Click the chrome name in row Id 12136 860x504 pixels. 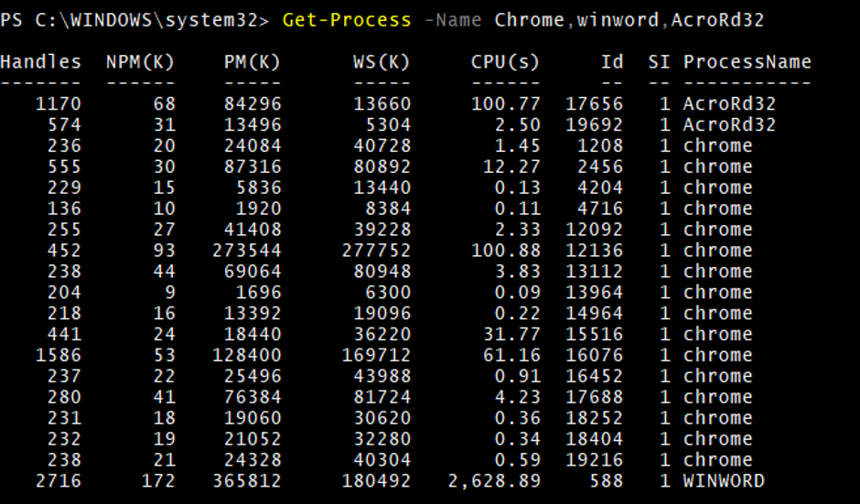(718, 251)
